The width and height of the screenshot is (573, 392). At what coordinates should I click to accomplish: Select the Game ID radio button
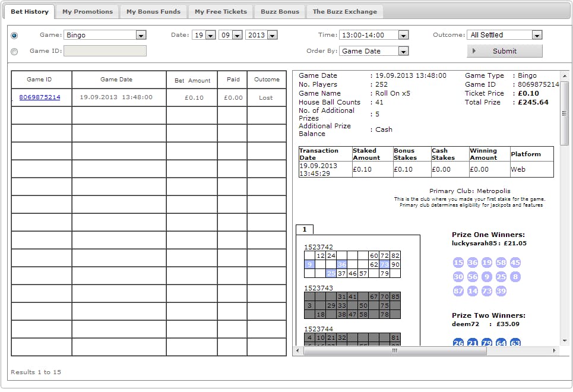(14, 52)
